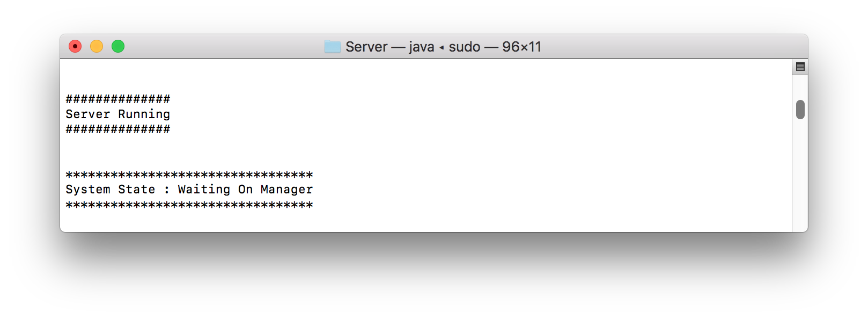Click the word "Server" in terminal output
Screen dimensions: 868x318
88,114
